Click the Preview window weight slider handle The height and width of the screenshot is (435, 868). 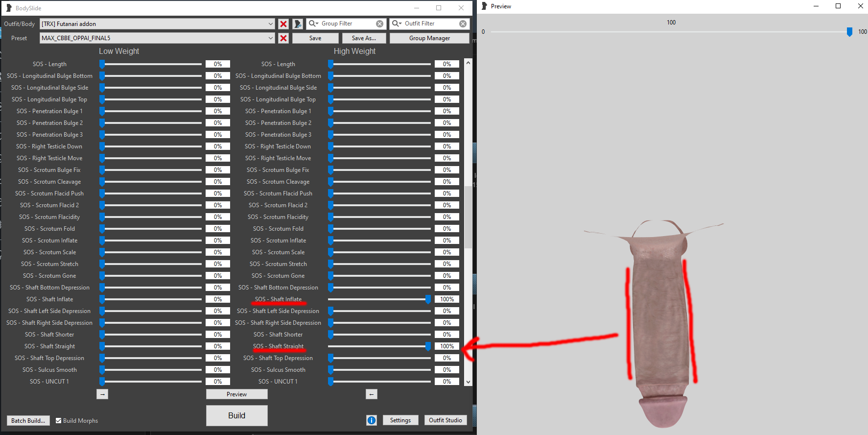(849, 32)
